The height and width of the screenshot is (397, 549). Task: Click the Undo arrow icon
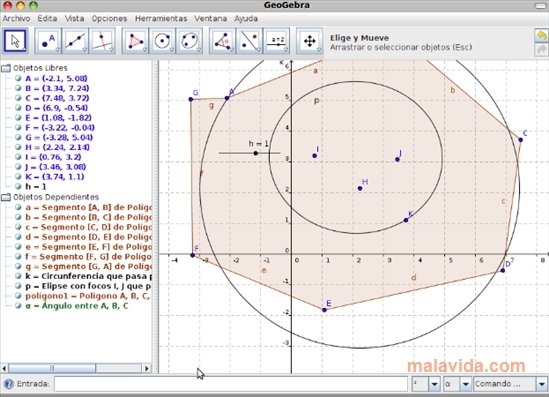tap(541, 35)
